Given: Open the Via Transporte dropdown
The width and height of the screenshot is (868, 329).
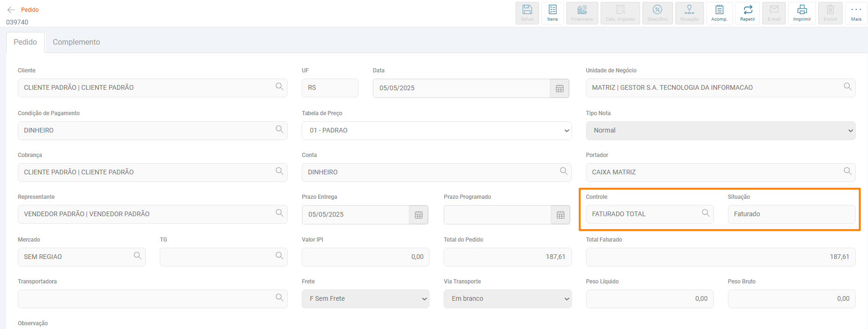Looking at the screenshot, I should pyautogui.click(x=507, y=299).
